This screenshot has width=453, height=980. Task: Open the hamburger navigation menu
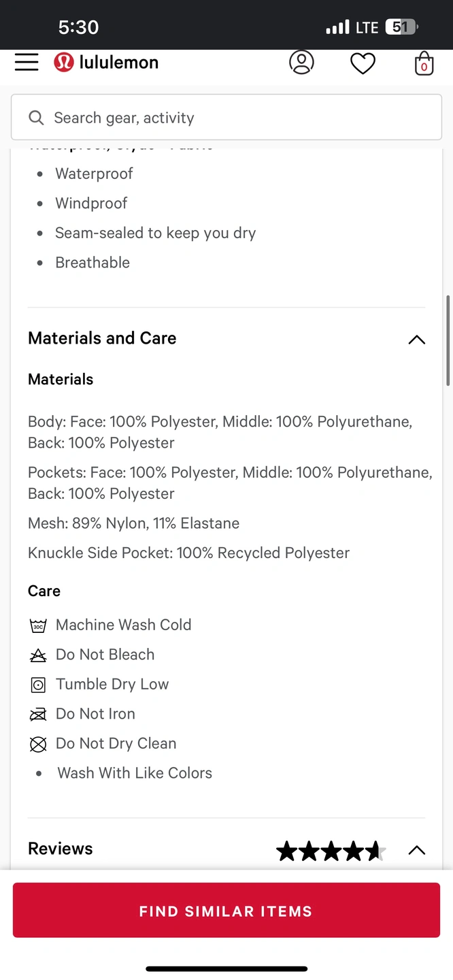pyautogui.click(x=27, y=63)
